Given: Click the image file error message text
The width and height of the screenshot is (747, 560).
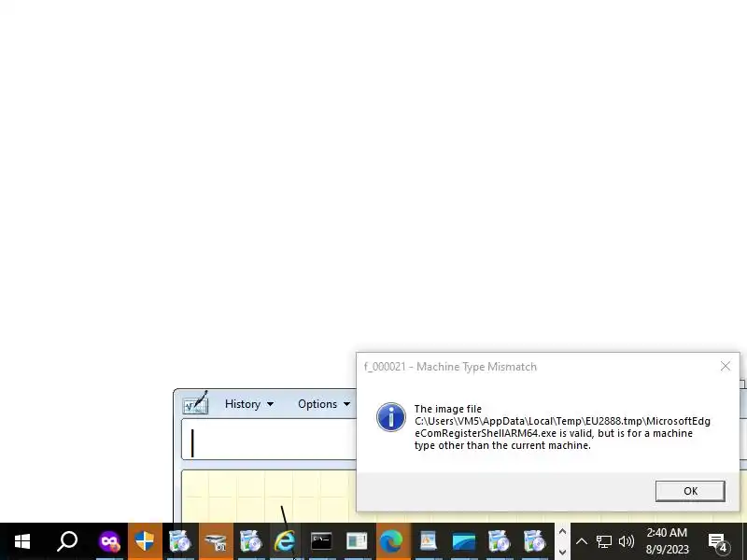Looking at the screenshot, I should click(562, 427).
